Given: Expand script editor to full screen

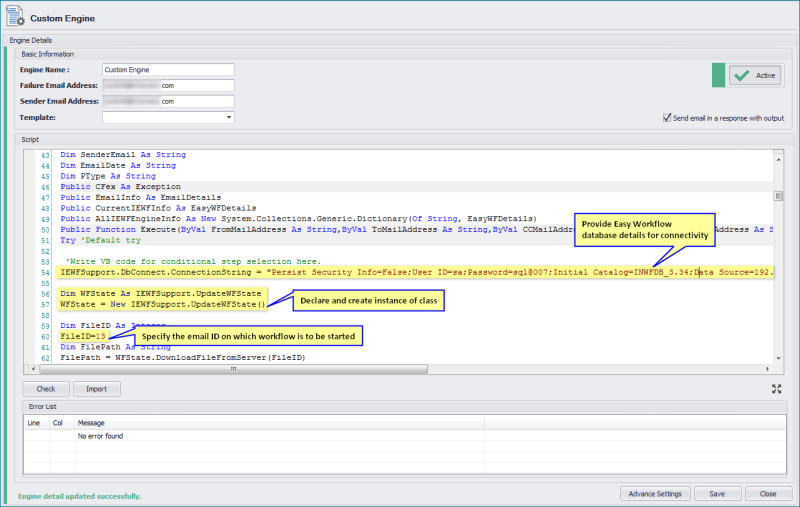Looking at the screenshot, I should [x=777, y=388].
